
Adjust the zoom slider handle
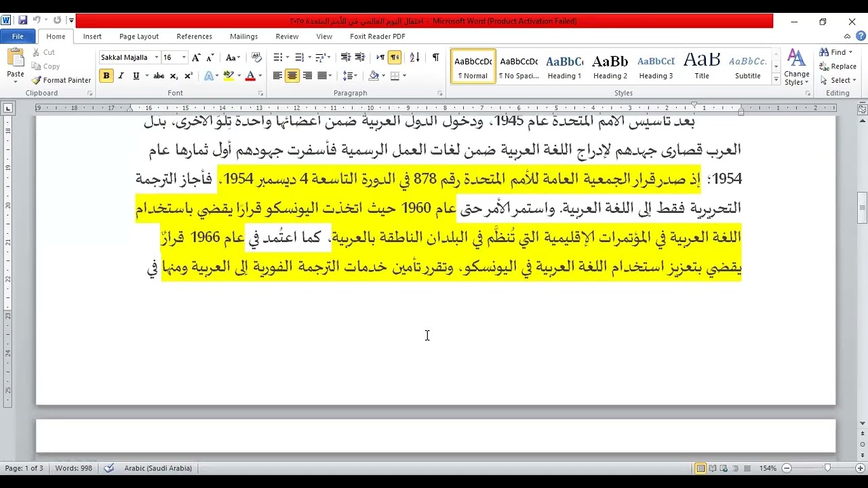pos(827,468)
